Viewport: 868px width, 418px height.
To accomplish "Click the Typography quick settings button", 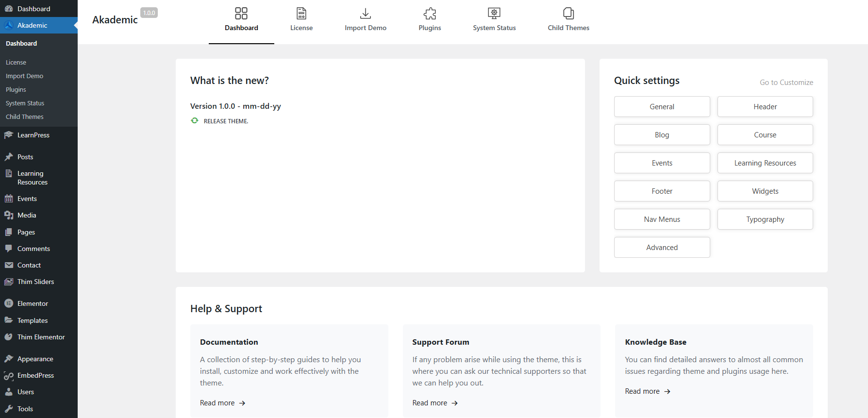I will click(x=765, y=219).
